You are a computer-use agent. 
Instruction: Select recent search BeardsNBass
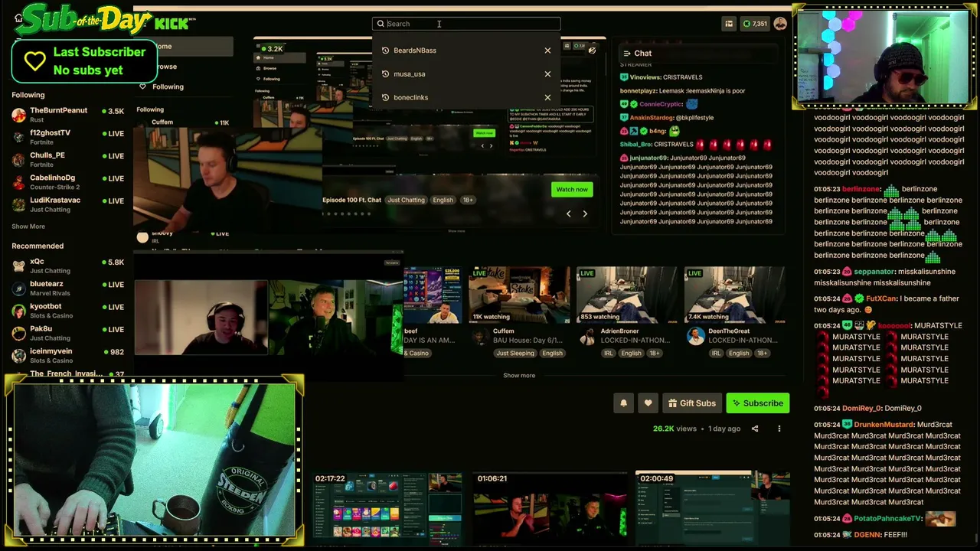pos(415,51)
